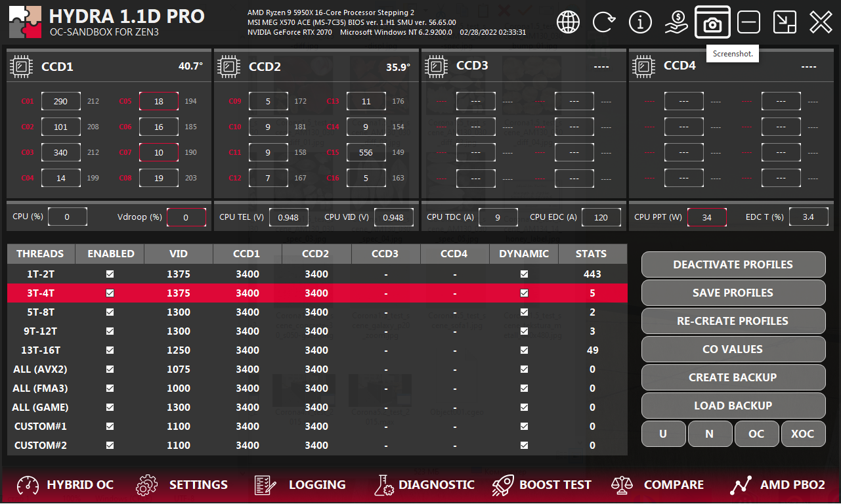Click the XOC preset button
The height and width of the screenshot is (504, 841).
click(803, 434)
